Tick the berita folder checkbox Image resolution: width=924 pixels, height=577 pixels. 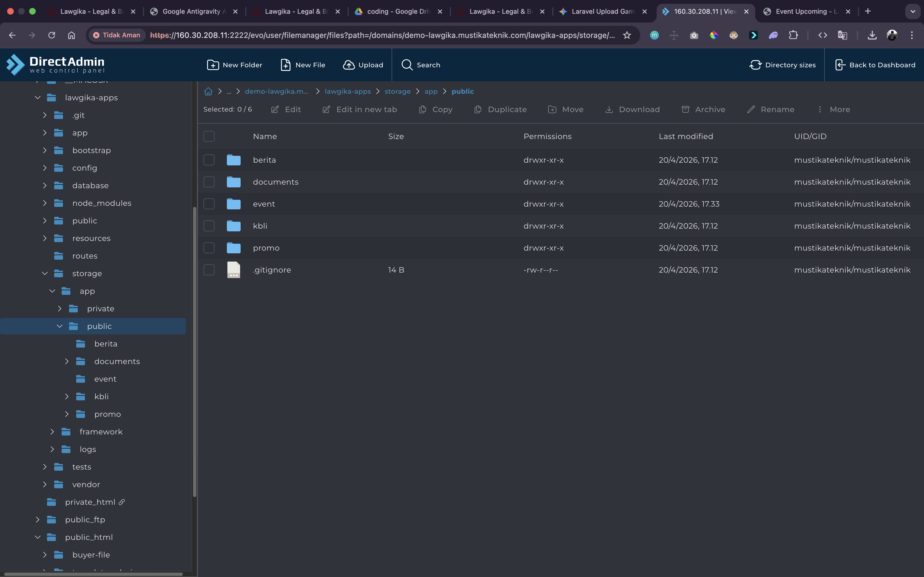209,160
